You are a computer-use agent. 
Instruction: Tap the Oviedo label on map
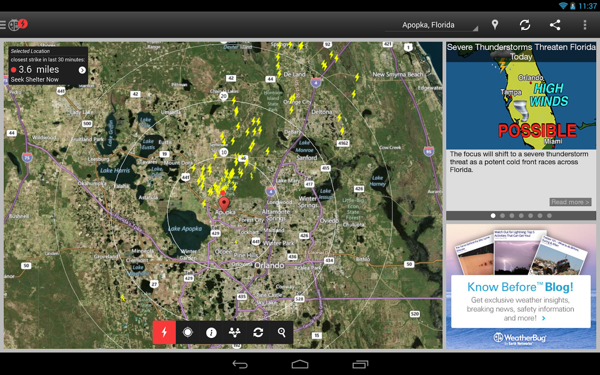point(329,221)
